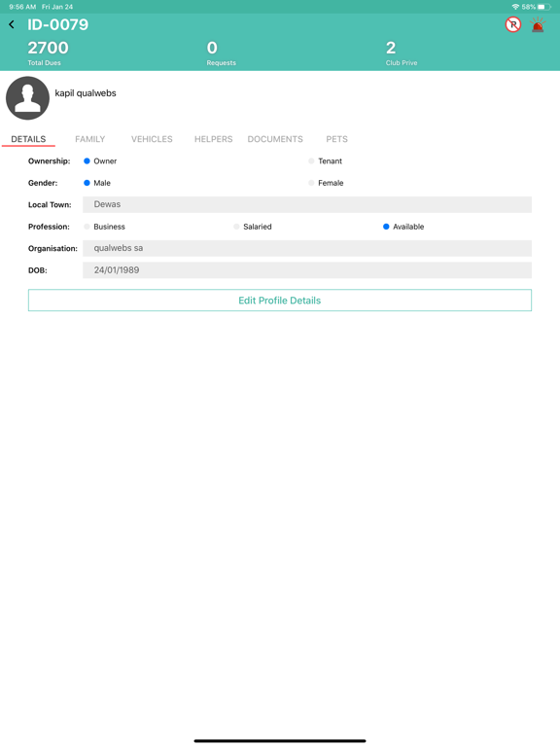Tap the profile avatar picture
Screen dimensions: 560x747
(27, 97)
